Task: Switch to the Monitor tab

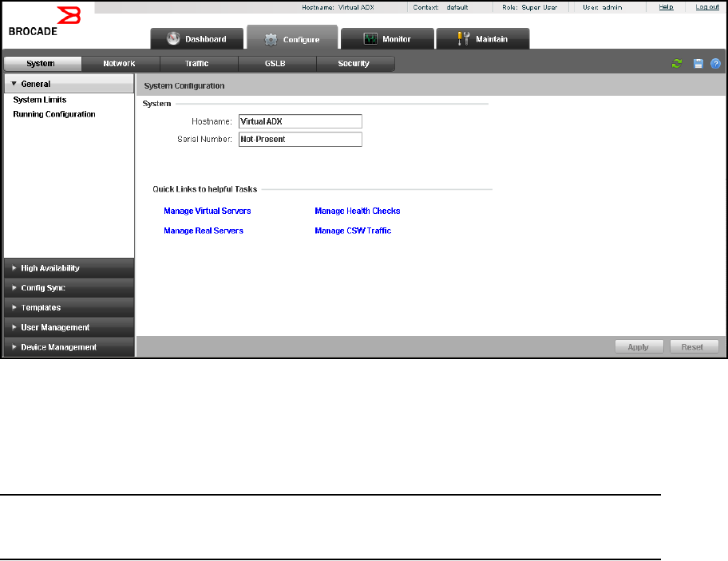Action: click(387, 39)
